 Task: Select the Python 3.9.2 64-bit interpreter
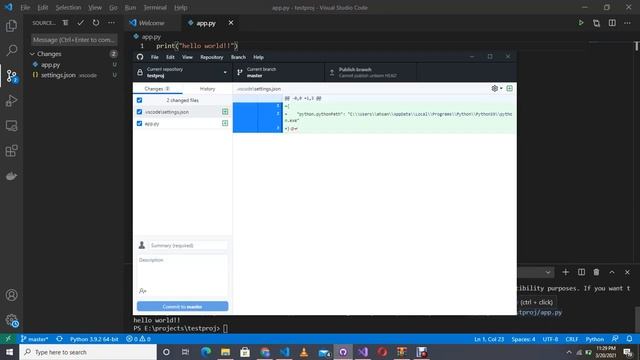(94, 339)
